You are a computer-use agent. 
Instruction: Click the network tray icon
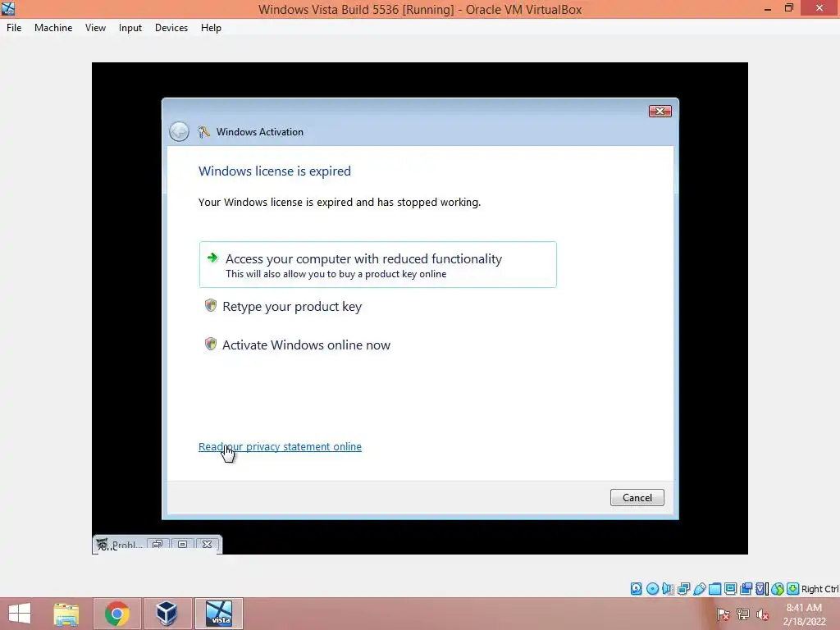point(743,614)
